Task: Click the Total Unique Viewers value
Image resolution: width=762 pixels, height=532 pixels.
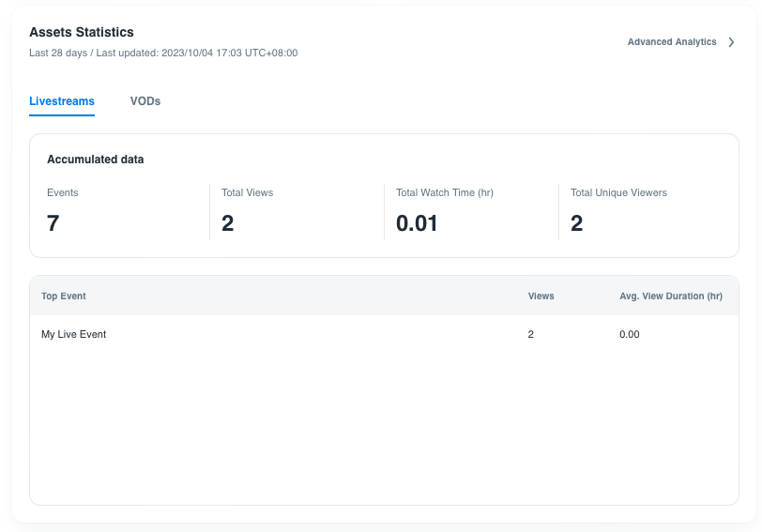Action: (x=577, y=222)
